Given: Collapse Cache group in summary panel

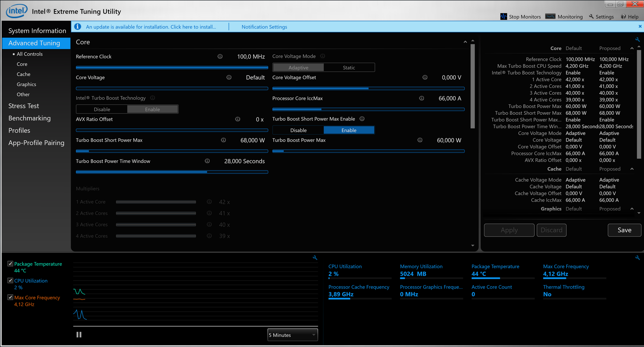Looking at the screenshot, I should click(632, 169).
